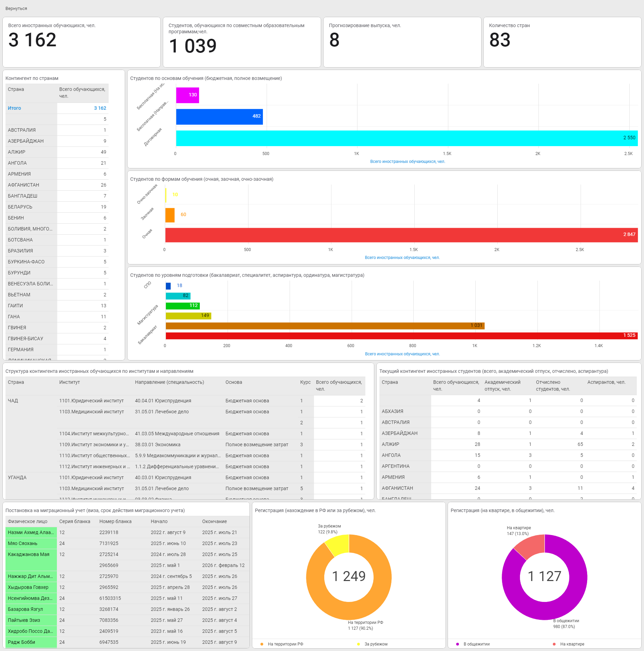This screenshot has height=651, width=644.
Task: Select the Итого row in the countries table
Action: click(x=14, y=108)
